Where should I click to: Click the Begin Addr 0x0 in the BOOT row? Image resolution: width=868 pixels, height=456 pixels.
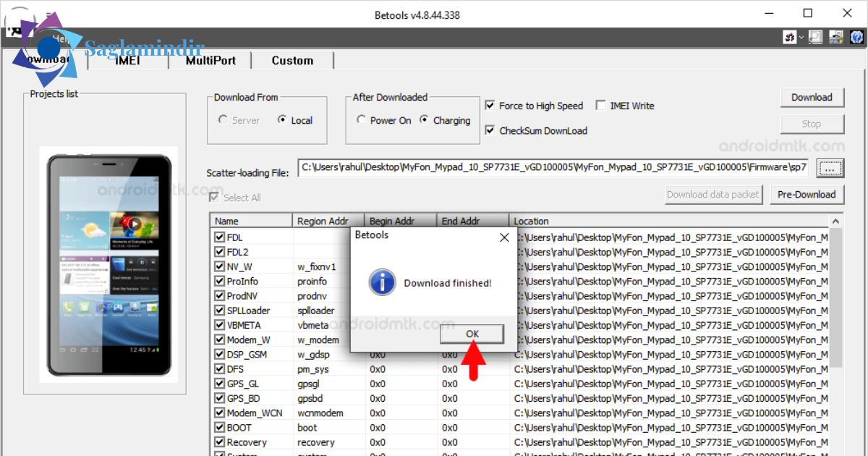(378, 428)
